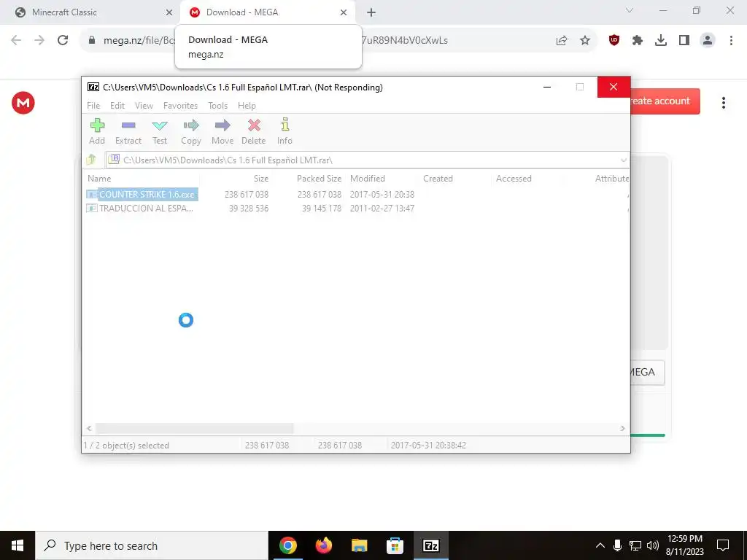Click the horizontal scrollbar thumb in 7-Zip
Screen dimensions: 747x560
[x=194, y=429]
